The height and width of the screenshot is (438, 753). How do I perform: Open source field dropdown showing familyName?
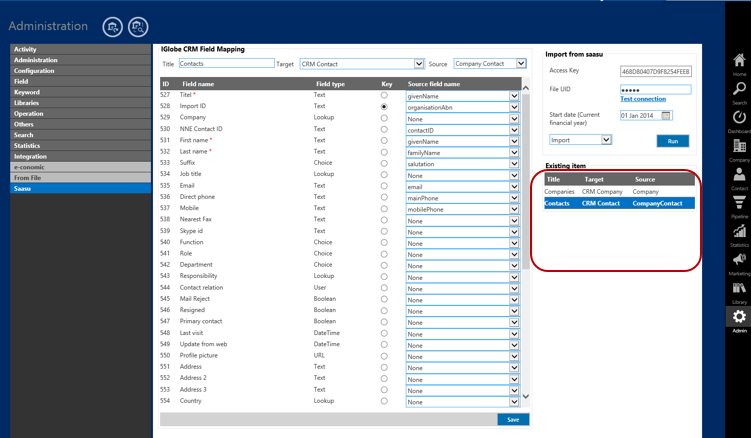(462, 153)
